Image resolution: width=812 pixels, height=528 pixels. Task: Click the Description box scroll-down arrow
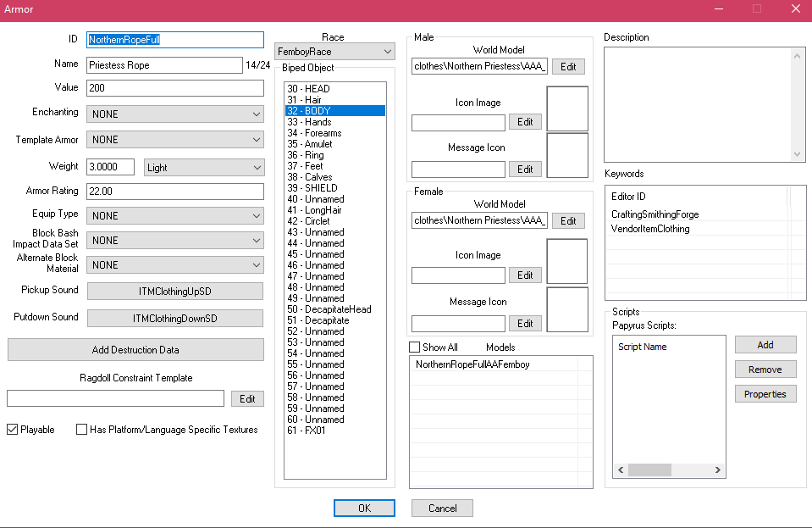tap(797, 154)
